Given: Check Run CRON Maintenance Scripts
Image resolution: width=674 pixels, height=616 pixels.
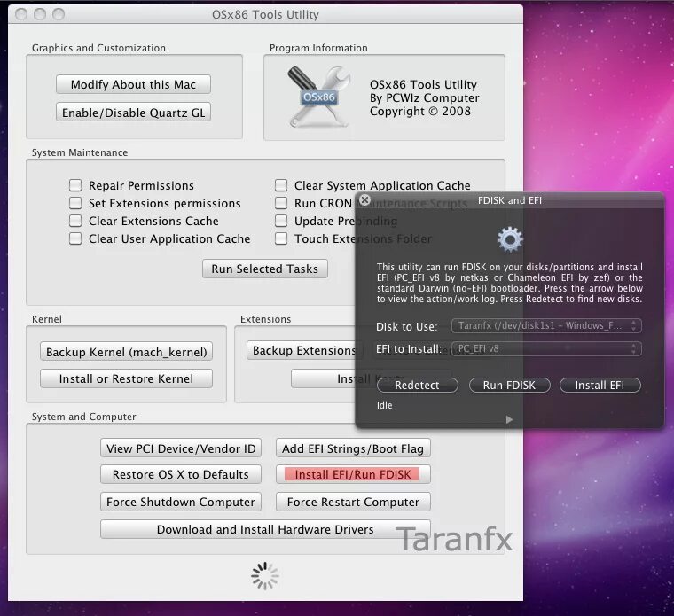Looking at the screenshot, I should pyautogui.click(x=281, y=203).
